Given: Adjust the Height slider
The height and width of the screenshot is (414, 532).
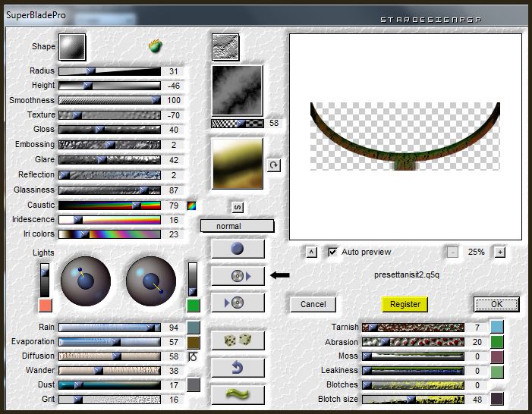Looking at the screenshot, I should pos(109,86).
